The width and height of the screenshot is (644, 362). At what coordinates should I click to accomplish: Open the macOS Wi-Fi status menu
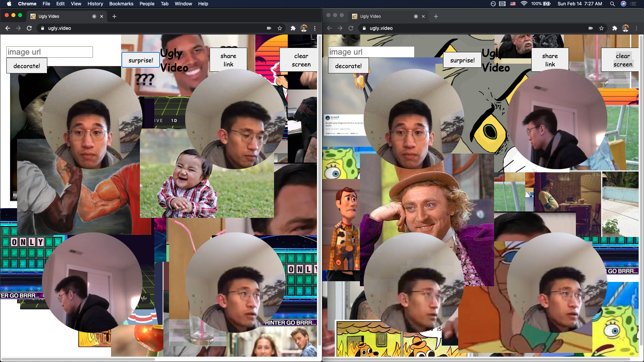click(524, 4)
